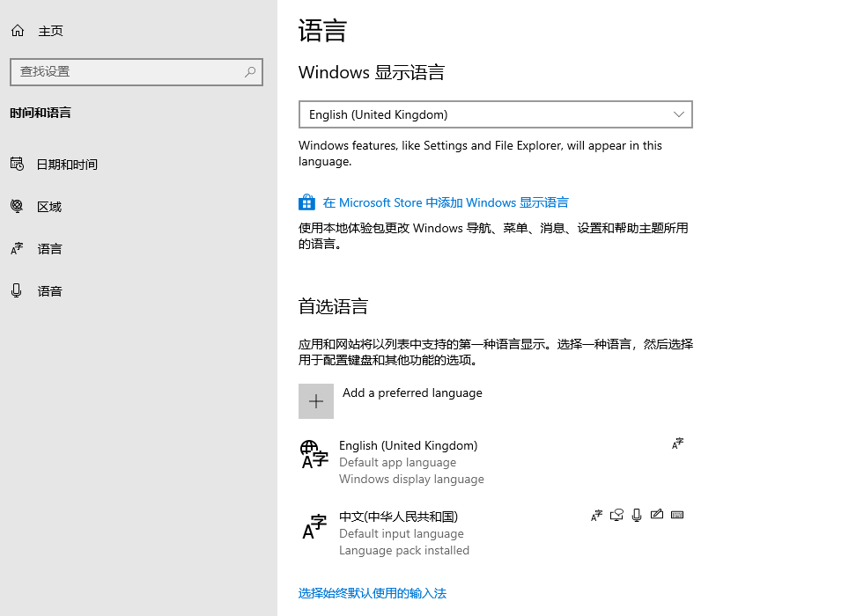
Task: Click the keyboard icon for 中文
Action: (x=677, y=515)
